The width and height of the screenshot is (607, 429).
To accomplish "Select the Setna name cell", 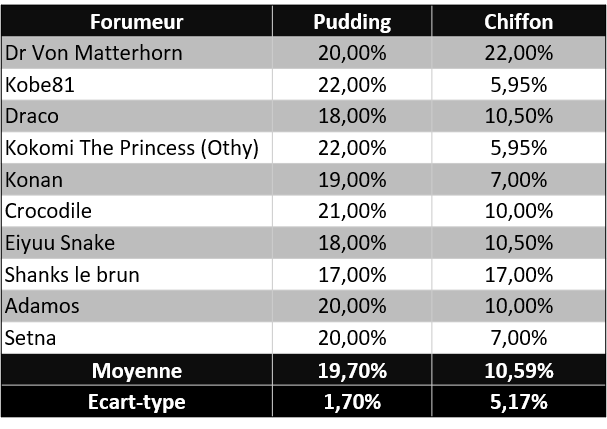I will click(31, 338).
